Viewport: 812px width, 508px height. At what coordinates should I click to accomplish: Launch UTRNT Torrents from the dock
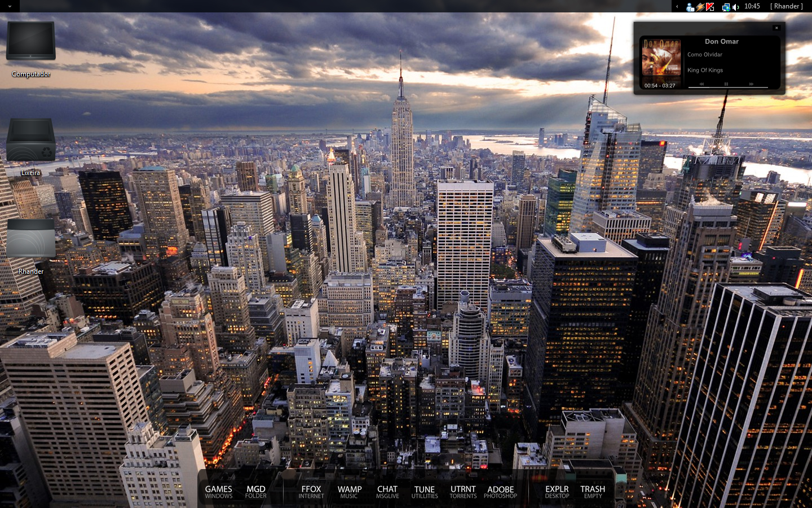pos(463,492)
